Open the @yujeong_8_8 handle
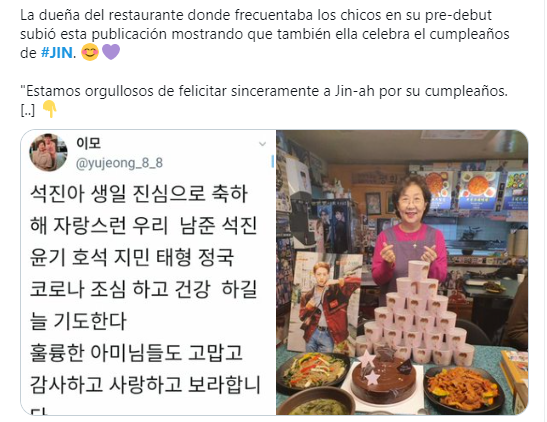The height and width of the screenshot is (422, 547). tap(119, 163)
